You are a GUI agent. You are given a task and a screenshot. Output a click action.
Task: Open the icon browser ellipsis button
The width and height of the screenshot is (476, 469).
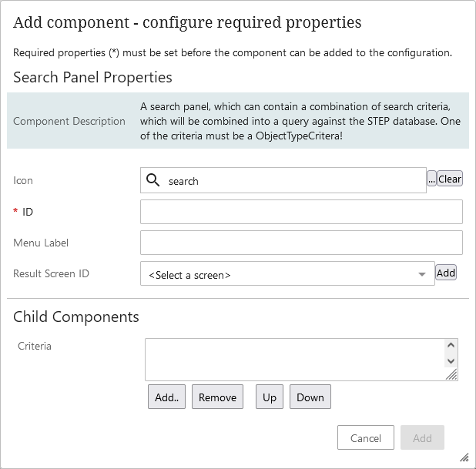431,179
